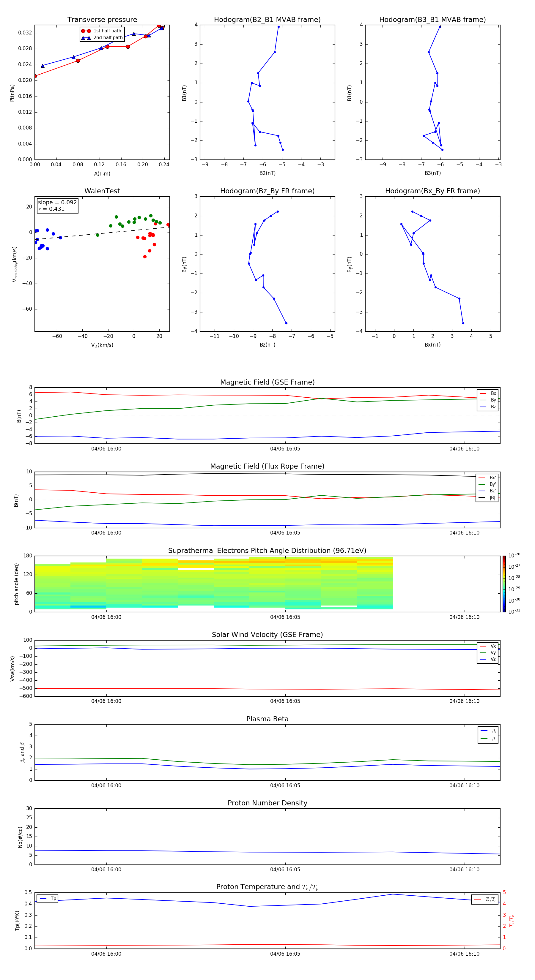Click the 'Pt(nPa)' y-axis label

point(12,93)
